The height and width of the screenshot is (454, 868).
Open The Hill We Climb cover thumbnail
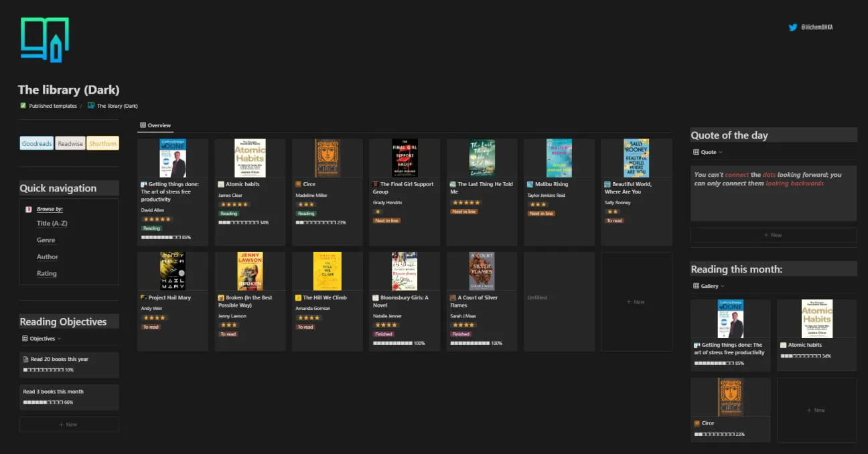(328, 271)
